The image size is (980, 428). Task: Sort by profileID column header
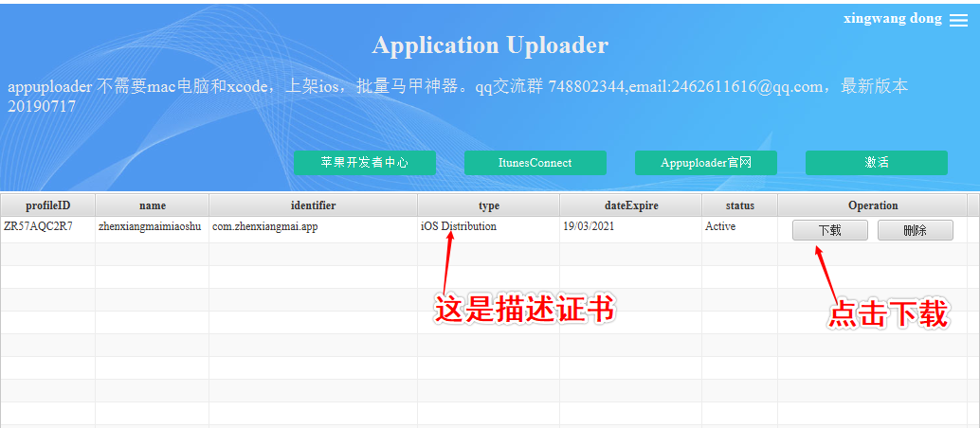(x=48, y=205)
